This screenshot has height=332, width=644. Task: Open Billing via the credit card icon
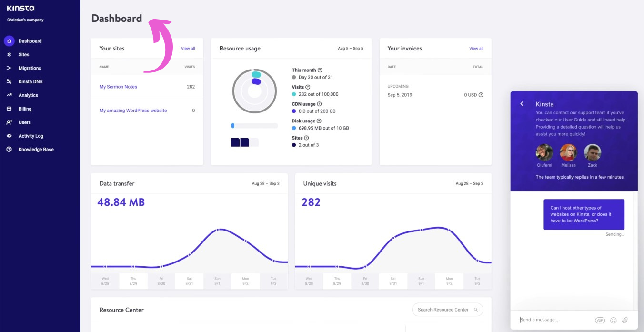tap(9, 109)
